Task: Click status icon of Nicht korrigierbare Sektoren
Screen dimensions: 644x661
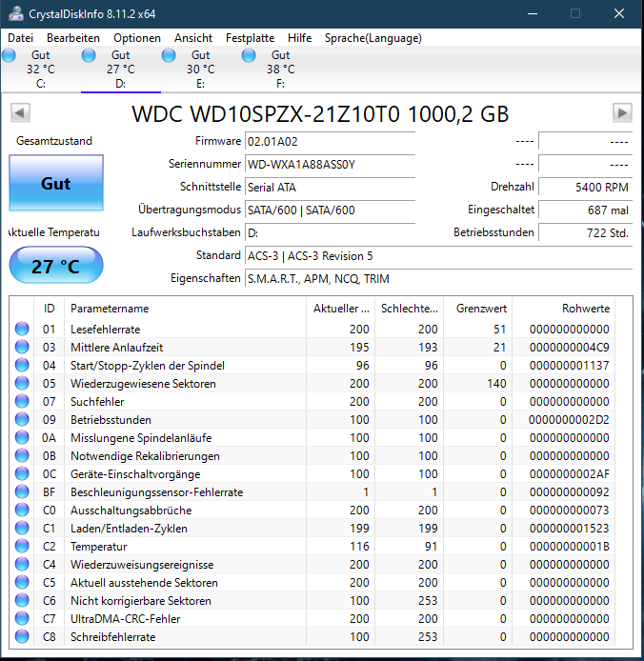Action: pos(22,601)
